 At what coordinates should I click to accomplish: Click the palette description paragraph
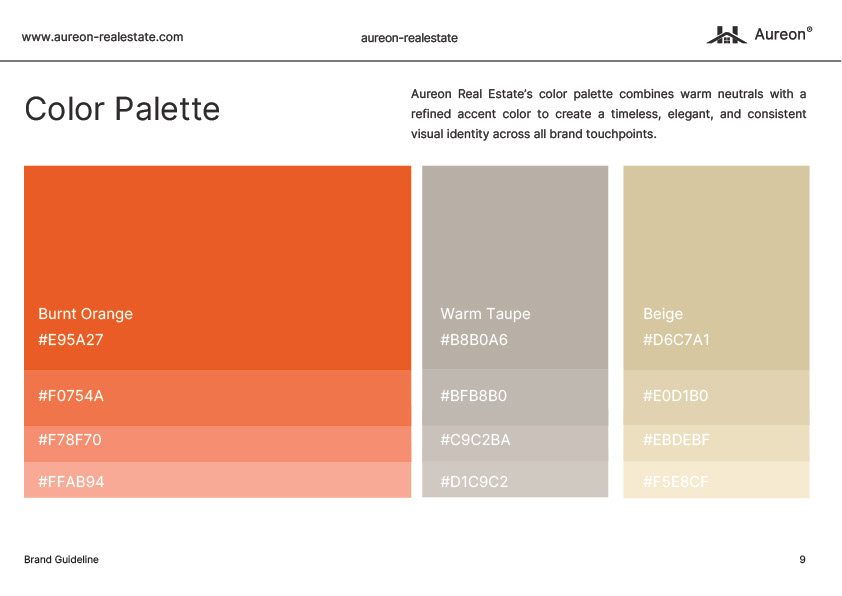pyautogui.click(x=608, y=114)
